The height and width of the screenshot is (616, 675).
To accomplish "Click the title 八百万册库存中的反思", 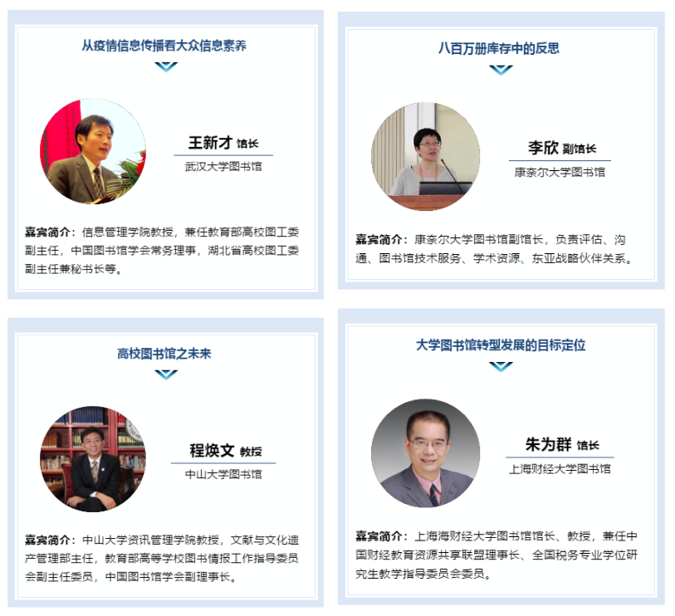I will pyautogui.click(x=498, y=48).
